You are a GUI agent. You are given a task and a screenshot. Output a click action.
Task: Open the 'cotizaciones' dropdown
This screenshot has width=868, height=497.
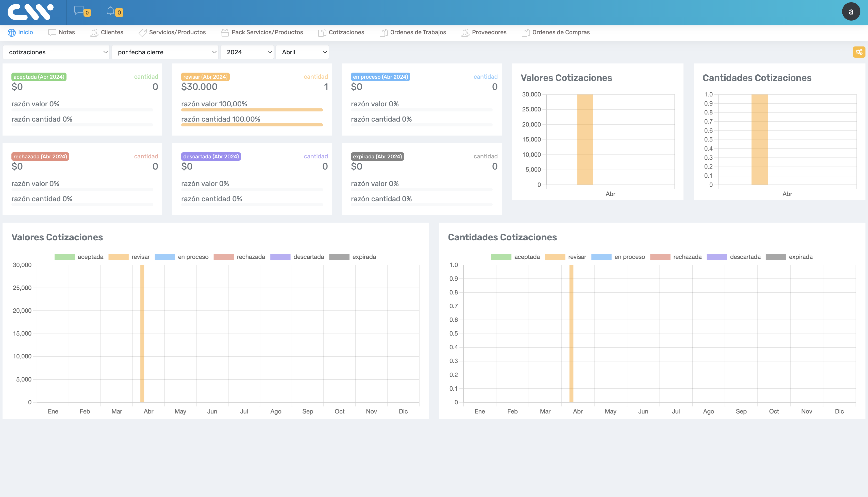[x=56, y=52]
